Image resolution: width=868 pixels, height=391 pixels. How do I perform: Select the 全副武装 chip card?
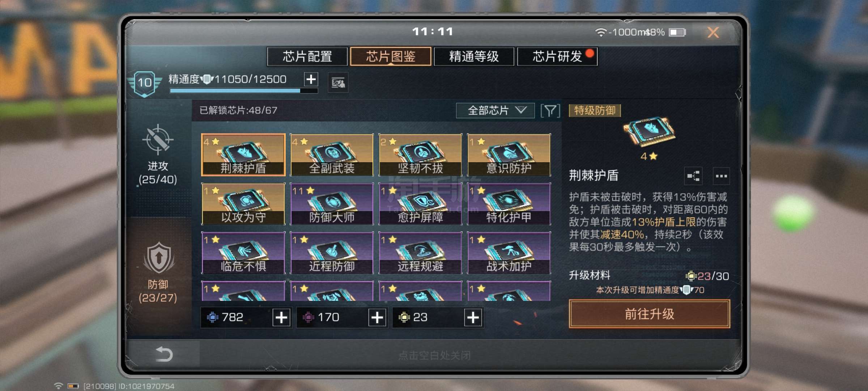click(332, 155)
